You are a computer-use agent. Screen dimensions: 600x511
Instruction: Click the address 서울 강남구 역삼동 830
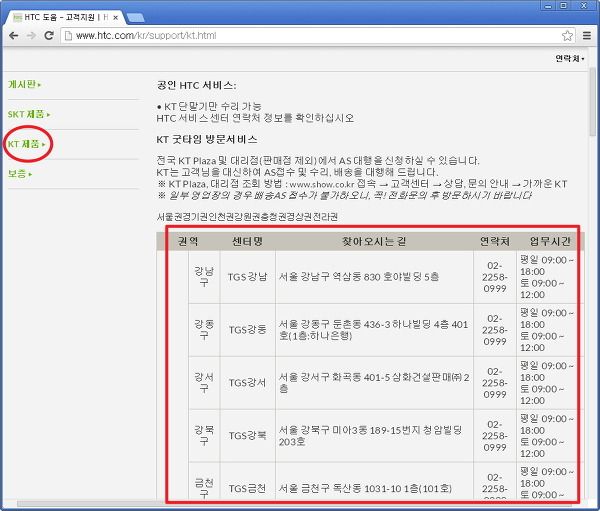(x=359, y=277)
